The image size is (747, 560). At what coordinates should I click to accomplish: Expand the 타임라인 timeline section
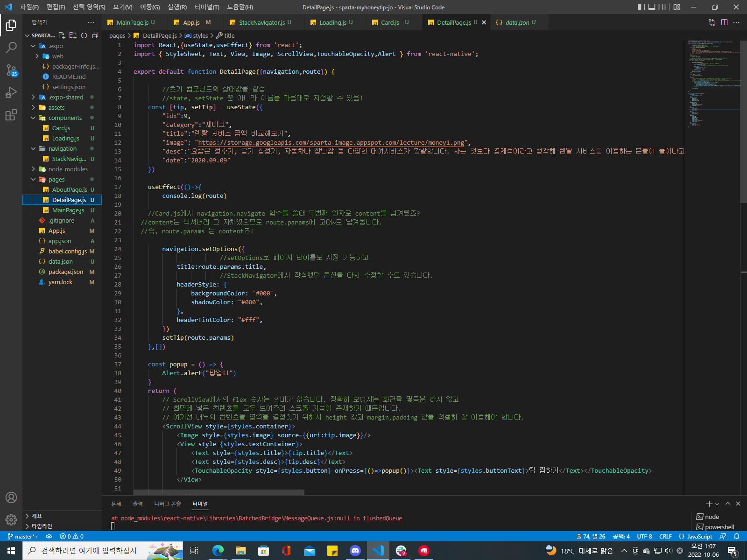coord(62,526)
